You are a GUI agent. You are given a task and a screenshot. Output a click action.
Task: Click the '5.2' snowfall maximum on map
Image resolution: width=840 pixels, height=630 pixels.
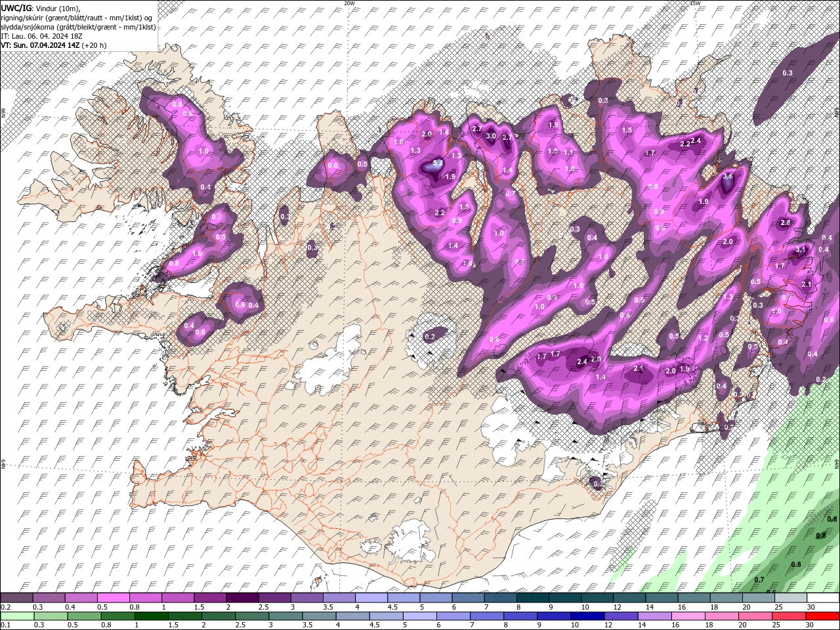pyautogui.click(x=438, y=161)
